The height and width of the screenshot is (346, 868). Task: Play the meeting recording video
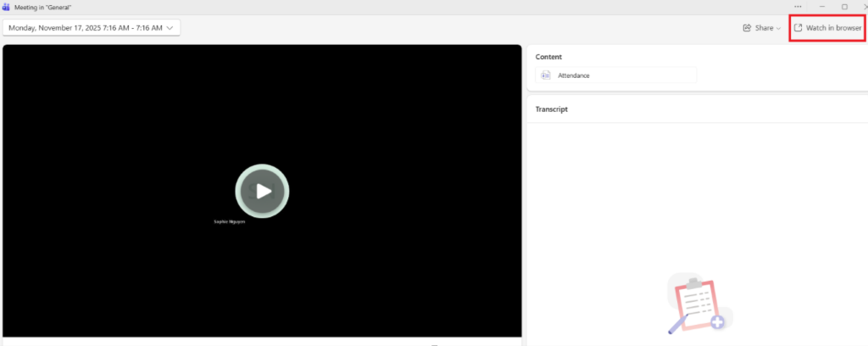[263, 191]
